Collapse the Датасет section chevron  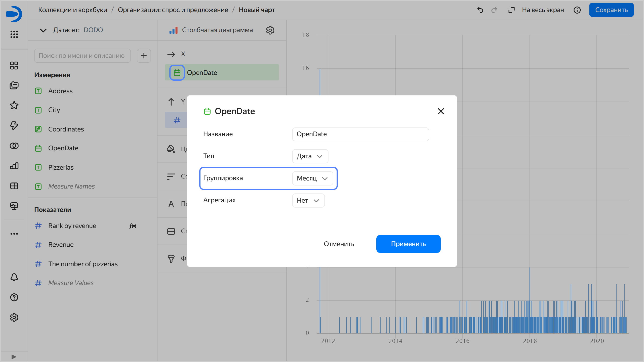click(43, 30)
